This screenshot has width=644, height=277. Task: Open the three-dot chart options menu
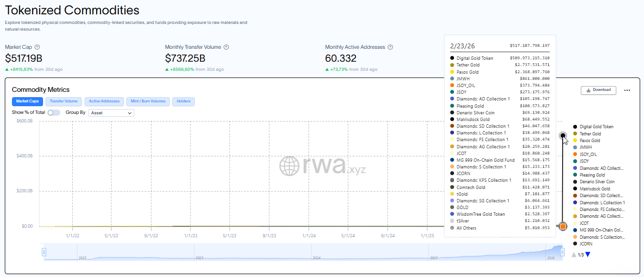627,90
